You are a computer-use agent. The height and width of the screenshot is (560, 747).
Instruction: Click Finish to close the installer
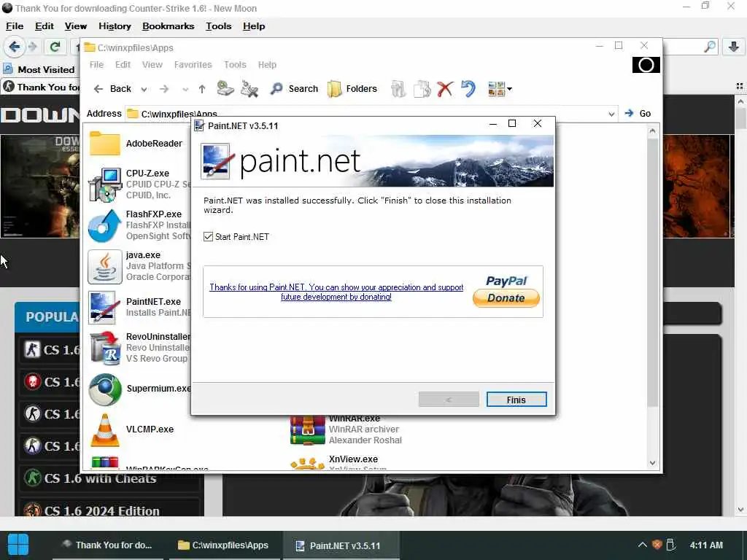[x=516, y=400]
